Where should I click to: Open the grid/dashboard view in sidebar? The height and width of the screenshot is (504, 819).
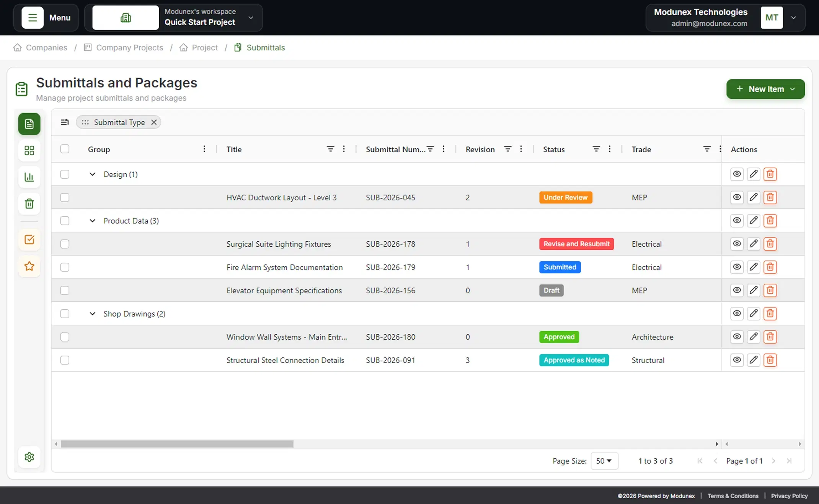click(29, 150)
